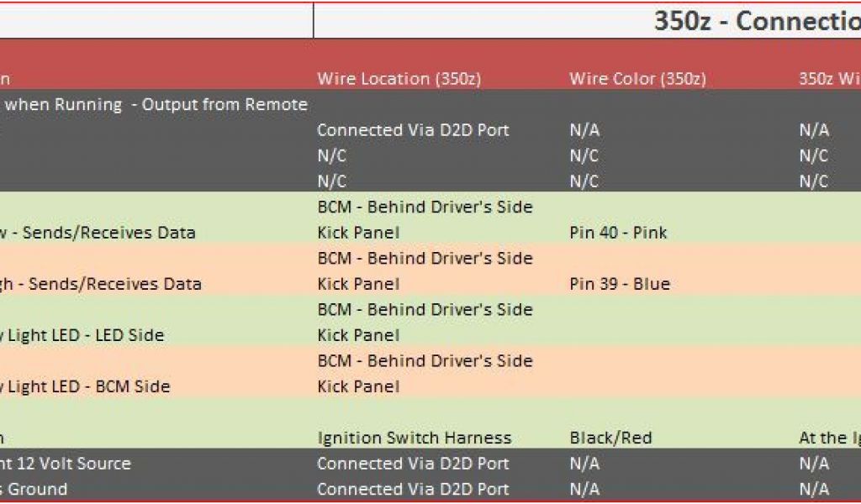Select the cell ending "gh - Sends/Receives Data"
This screenshot has height=504, width=861.
[x=101, y=284]
